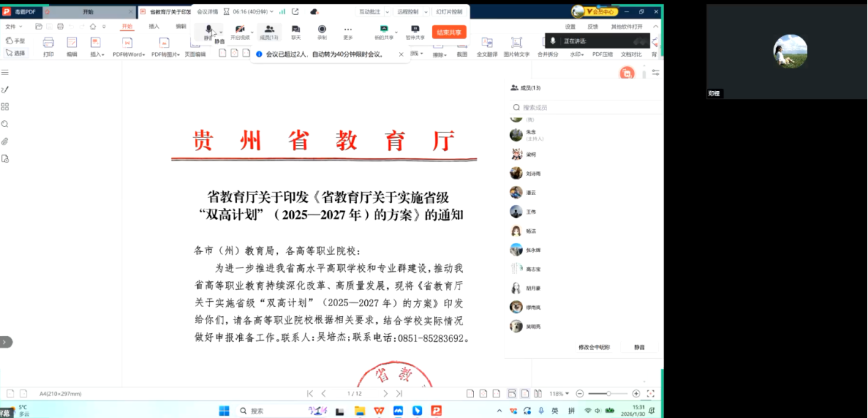The image size is (868, 418).
Task: Go to next page arrow in status bar
Action: tap(386, 394)
